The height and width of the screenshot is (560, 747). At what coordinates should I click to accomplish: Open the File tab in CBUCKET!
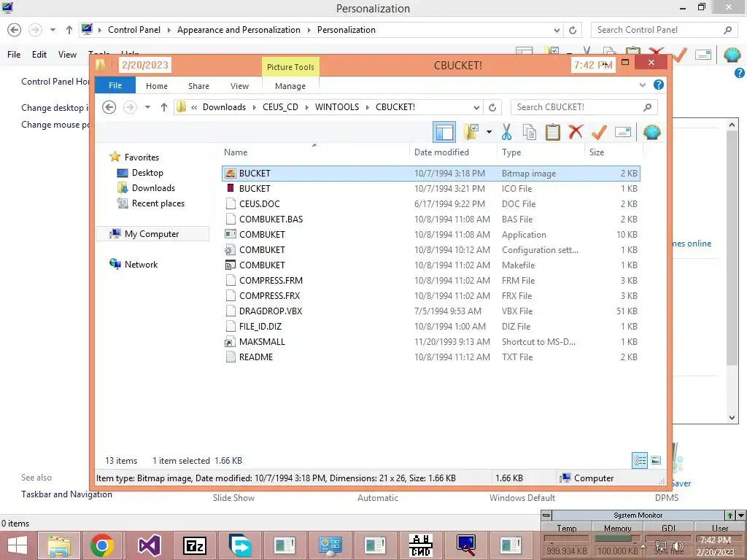(x=115, y=85)
